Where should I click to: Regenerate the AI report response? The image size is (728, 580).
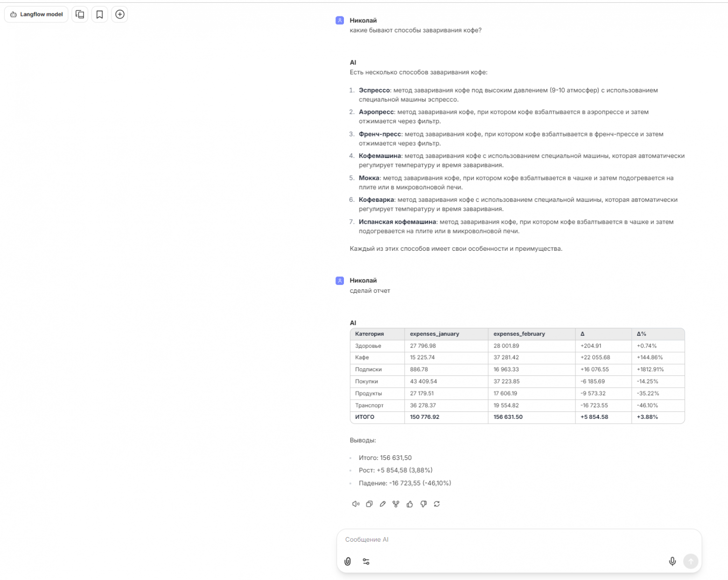(437, 504)
